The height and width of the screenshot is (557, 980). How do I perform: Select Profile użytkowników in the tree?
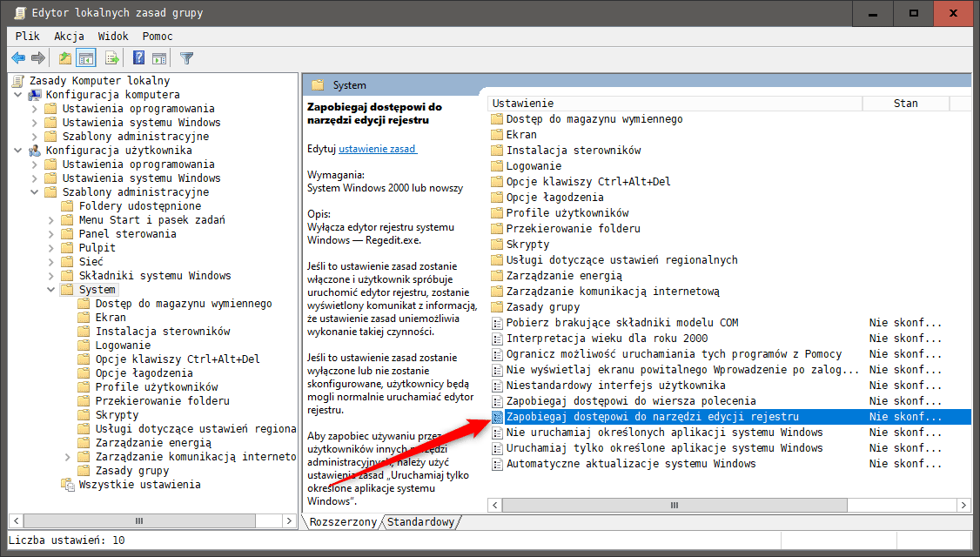[x=157, y=387]
